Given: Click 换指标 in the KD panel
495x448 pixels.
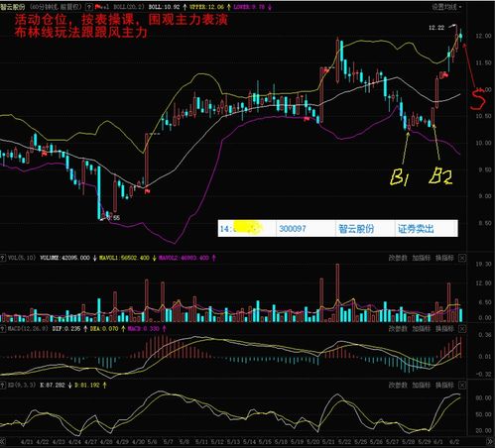Looking at the screenshot, I should coord(444,386).
